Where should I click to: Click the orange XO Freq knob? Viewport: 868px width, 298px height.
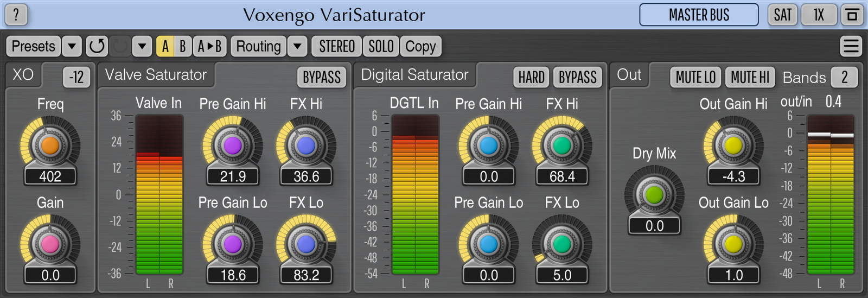pos(50,145)
